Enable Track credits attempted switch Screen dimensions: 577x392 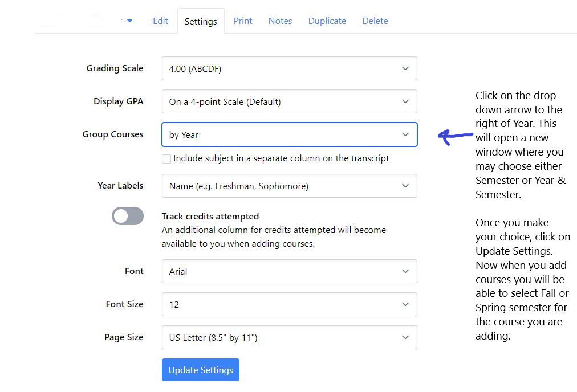(128, 216)
